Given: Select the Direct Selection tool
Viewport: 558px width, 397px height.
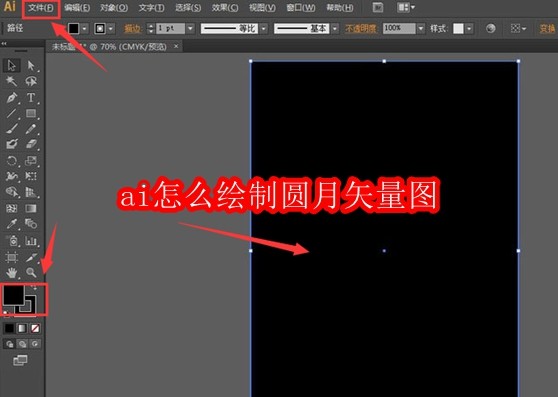Looking at the screenshot, I should point(31,65).
